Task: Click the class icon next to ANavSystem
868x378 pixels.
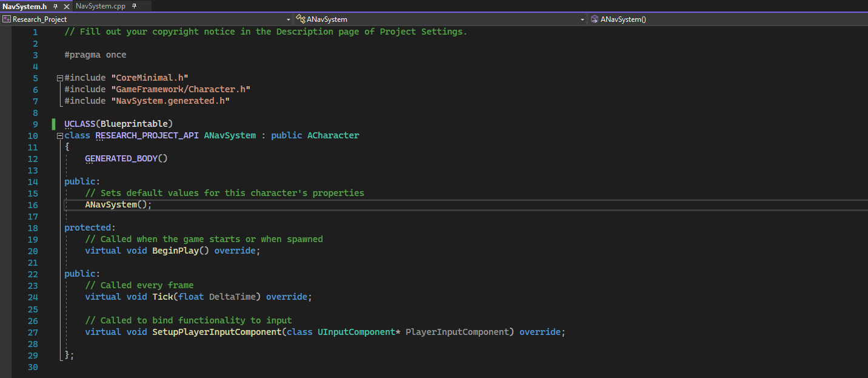Action: pos(300,19)
